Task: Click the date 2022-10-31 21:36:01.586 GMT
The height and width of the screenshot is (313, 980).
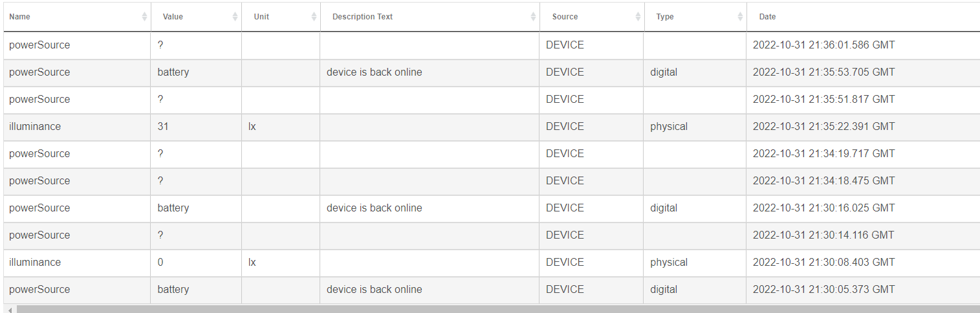Action: tap(823, 45)
